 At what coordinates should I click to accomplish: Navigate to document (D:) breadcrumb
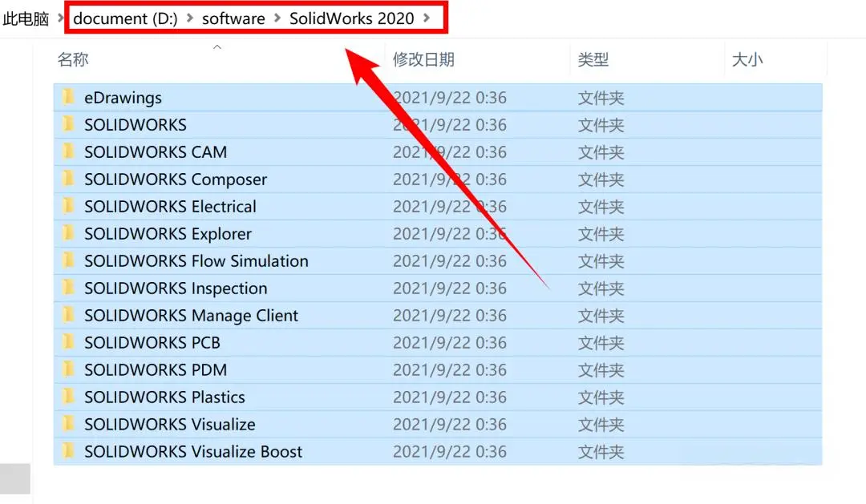click(x=125, y=18)
